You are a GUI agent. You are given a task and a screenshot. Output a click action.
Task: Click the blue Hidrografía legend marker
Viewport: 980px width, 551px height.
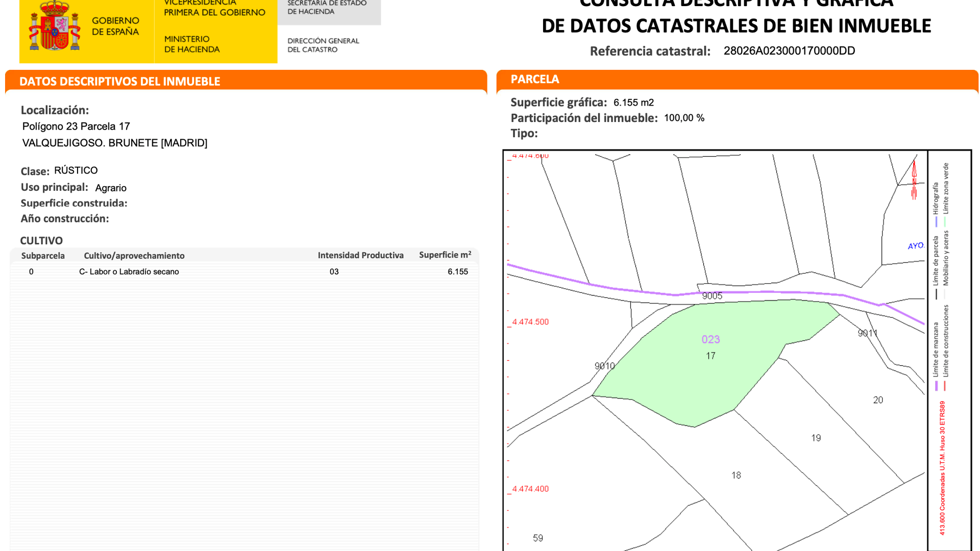click(x=936, y=222)
